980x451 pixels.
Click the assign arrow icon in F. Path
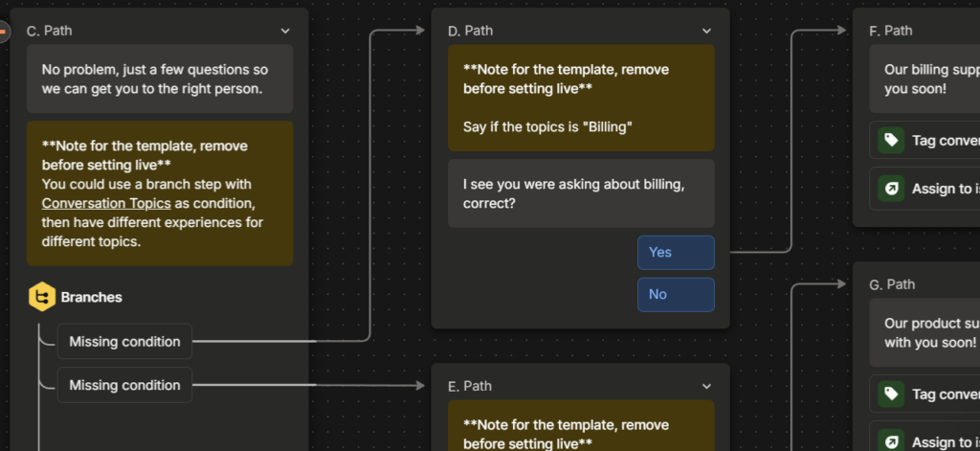click(891, 189)
